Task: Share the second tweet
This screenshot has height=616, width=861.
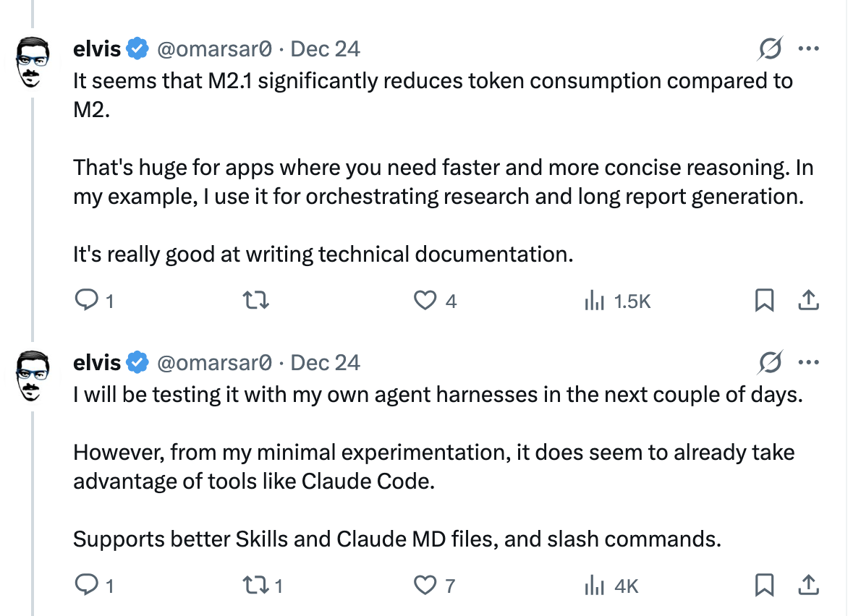Action: pos(807,585)
